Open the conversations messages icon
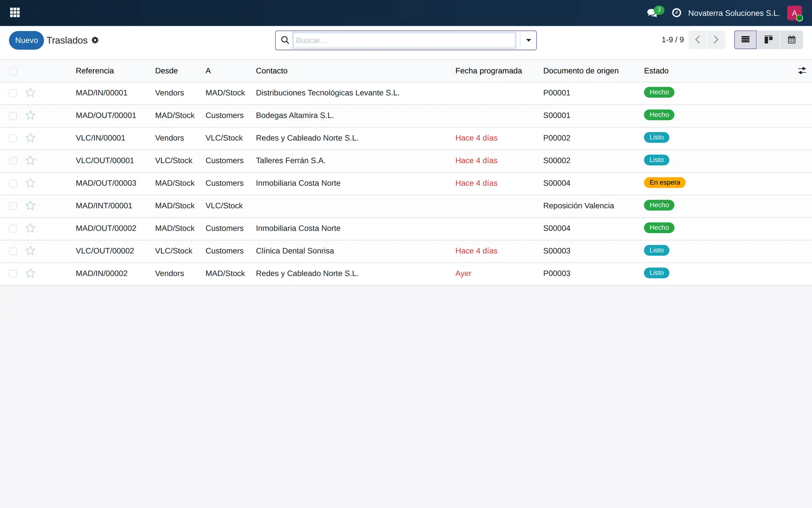812x508 pixels. click(x=652, y=13)
